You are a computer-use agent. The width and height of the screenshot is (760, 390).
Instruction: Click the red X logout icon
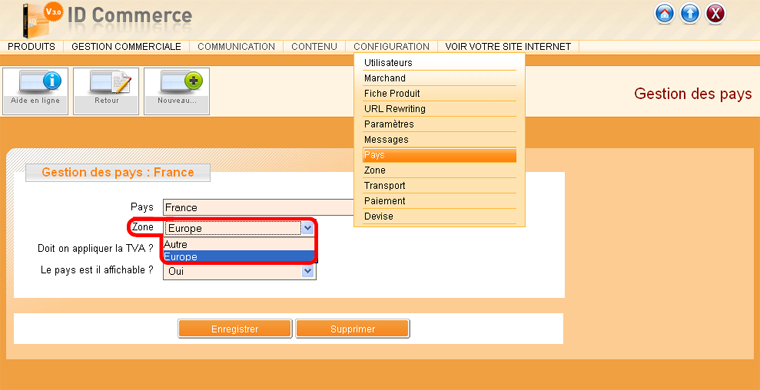[x=715, y=14]
